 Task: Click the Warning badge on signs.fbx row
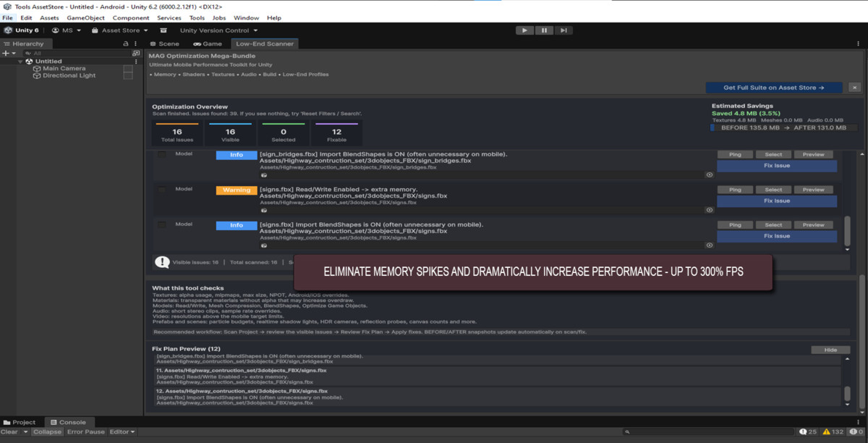pos(237,190)
